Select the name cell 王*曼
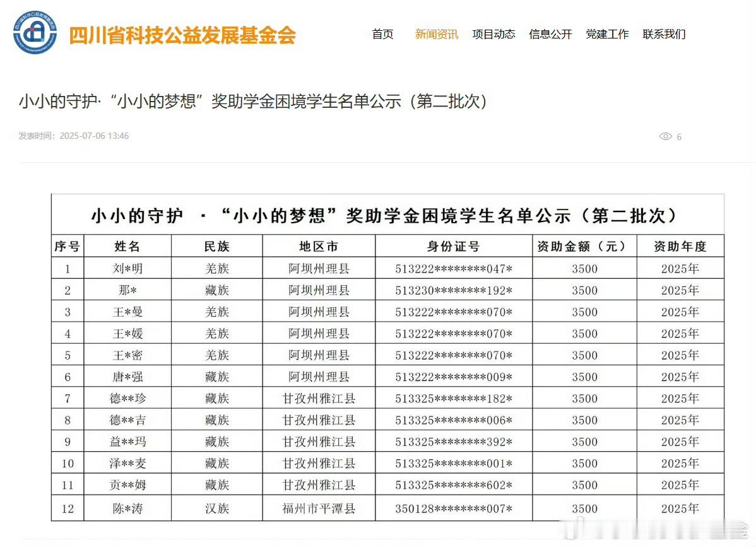Viewport: 756px width, 547px height. click(127, 312)
